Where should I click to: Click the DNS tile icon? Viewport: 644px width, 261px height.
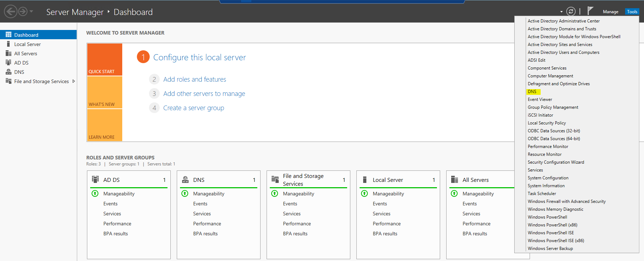(x=185, y=179)
